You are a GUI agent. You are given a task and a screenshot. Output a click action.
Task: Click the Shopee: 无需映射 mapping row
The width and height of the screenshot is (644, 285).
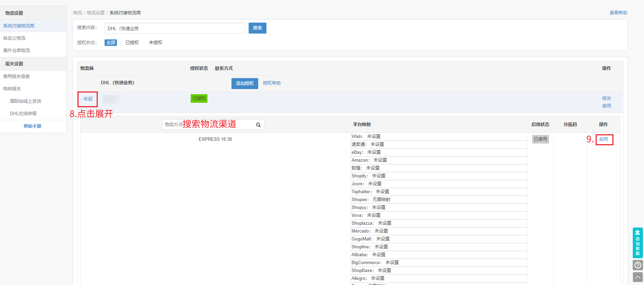coord(439,200)
